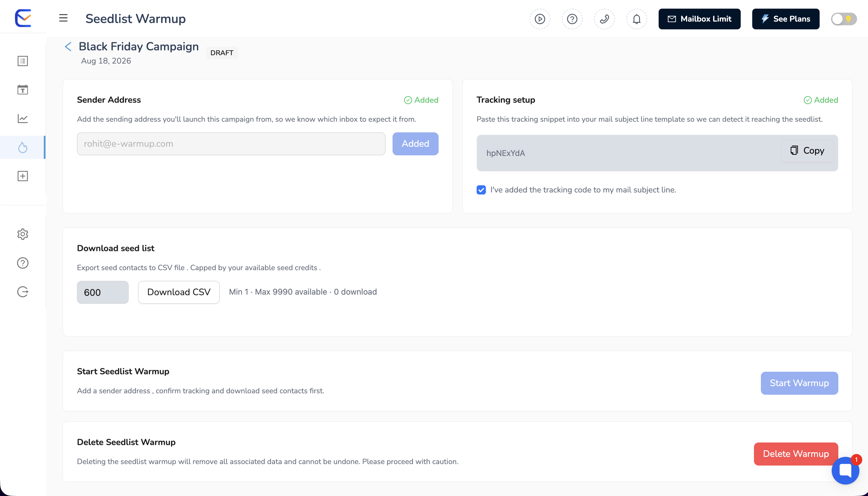868x496 pixels.
Task: Click the Added button beside email
Action: click(415, 144)
